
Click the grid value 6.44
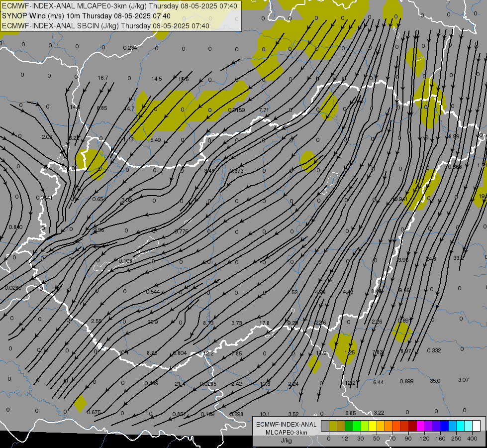click(x=378, y=382)
